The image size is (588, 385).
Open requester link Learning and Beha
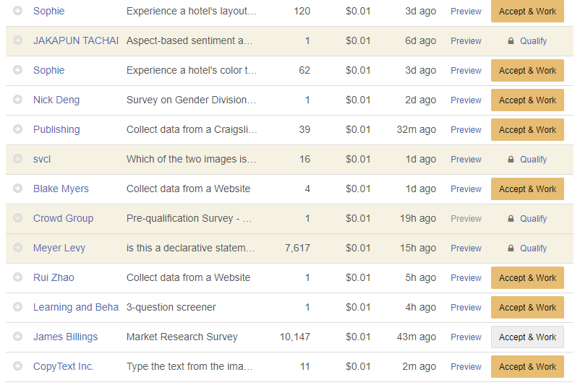76,307
